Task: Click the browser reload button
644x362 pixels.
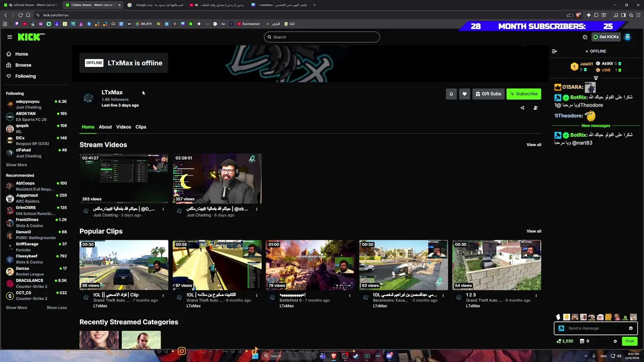Action: (20, 15)
